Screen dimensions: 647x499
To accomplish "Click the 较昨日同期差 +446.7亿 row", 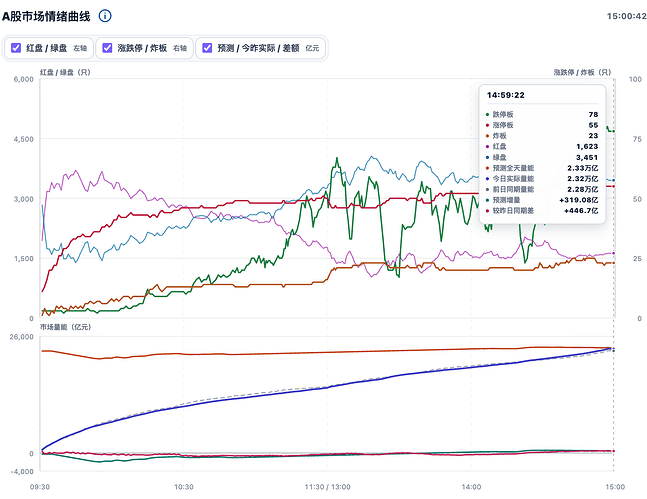I will pos(542,211).
